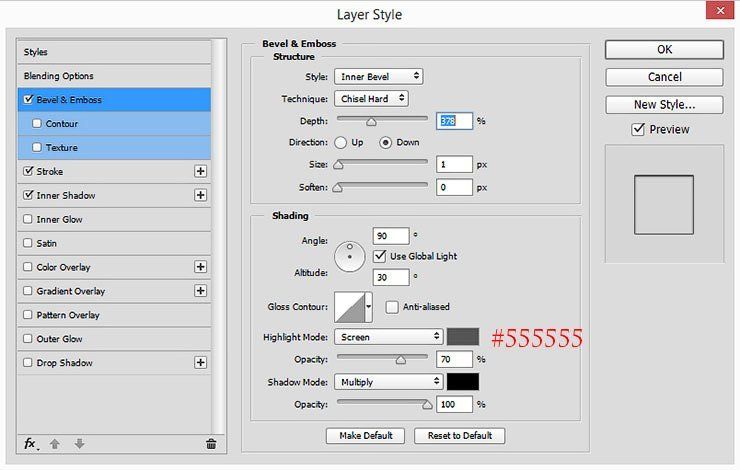Open the Shadow Mode dropdown showing Multiply
Image resolution: width=740 pixels, height=470 pixels.
tap(388, 382)
